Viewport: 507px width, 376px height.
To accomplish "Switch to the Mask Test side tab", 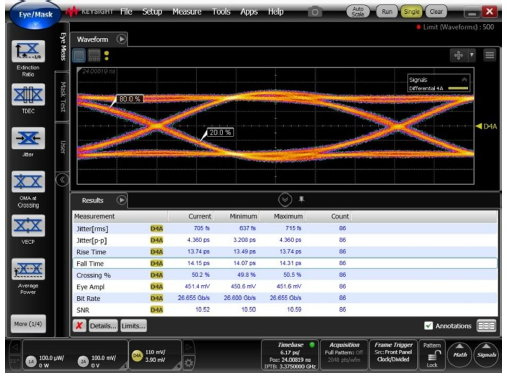I will [62, 97].
